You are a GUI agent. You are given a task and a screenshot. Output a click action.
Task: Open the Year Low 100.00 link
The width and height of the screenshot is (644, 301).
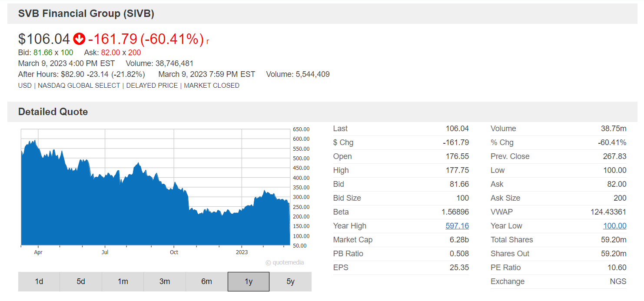[x=614, y=226]
